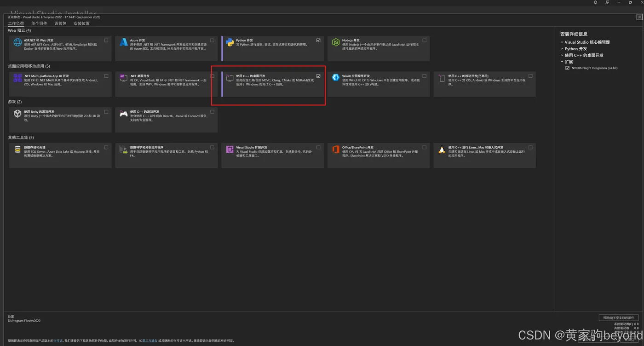Viewport: 644px width, 346px height.
Task: Expand Python 开发 in install details
Action: (x=562, y=49)
